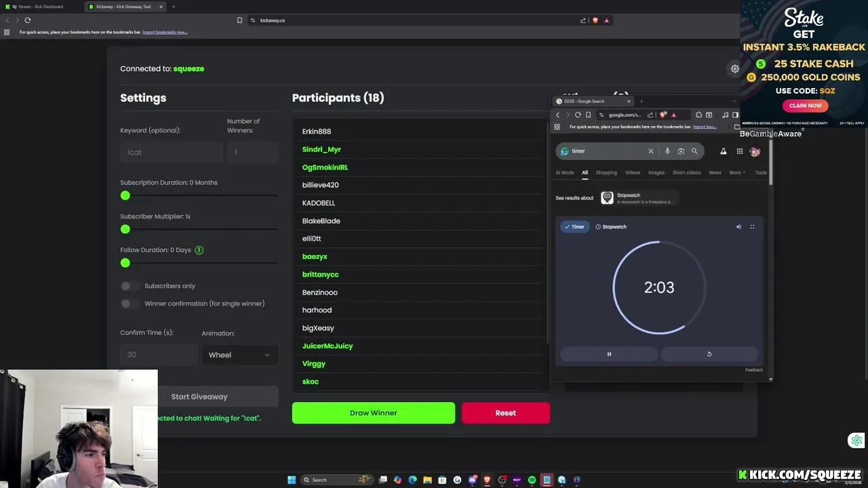Open the Google Labs flask icon
868x488 pixels.
pos(724,151)
